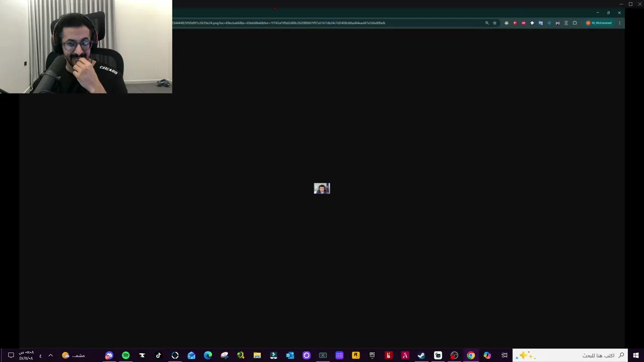Open File Explorer from the taskbar
644x362 pixels.
click(x=257, y=355)
